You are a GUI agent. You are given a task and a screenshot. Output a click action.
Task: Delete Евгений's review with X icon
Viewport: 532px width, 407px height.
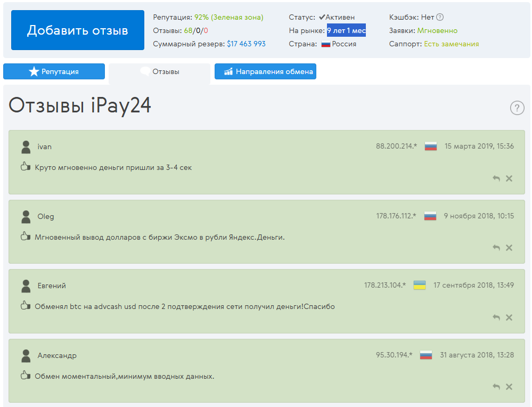[x=509, y=318]
